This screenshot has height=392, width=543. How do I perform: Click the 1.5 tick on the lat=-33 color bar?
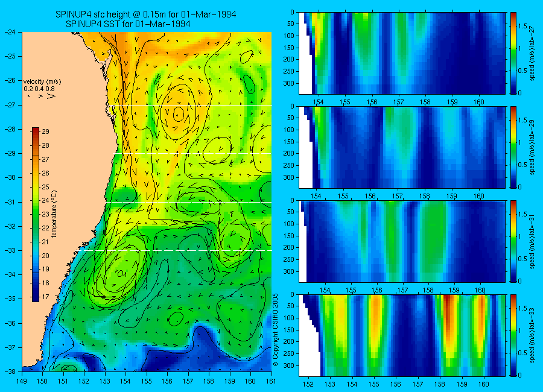tap(522, 308)
